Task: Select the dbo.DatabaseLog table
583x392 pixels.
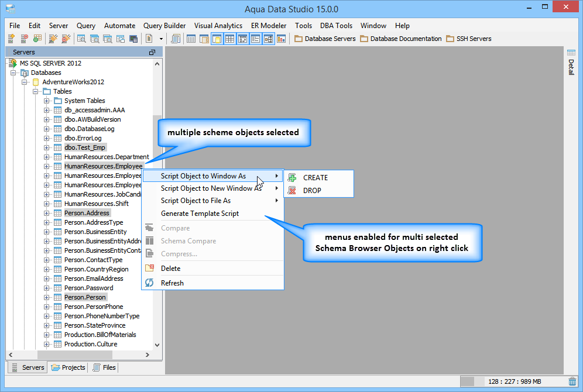Action: point(89,129)
